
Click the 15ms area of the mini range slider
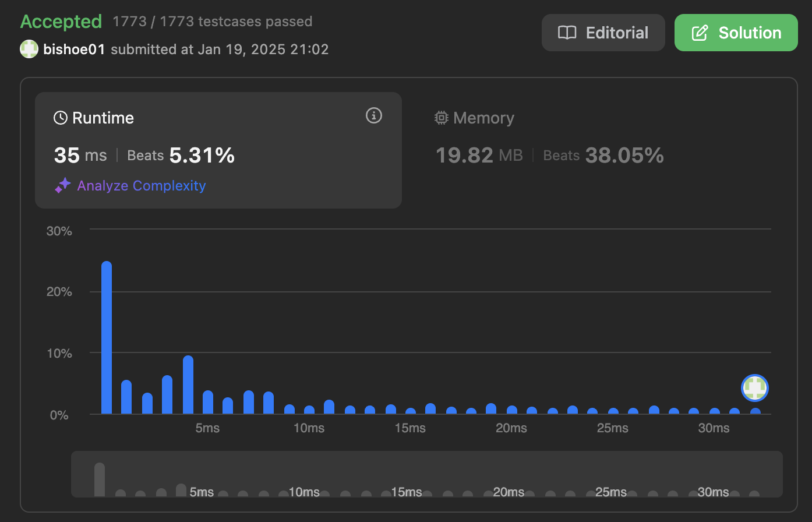tap(407, 492)
